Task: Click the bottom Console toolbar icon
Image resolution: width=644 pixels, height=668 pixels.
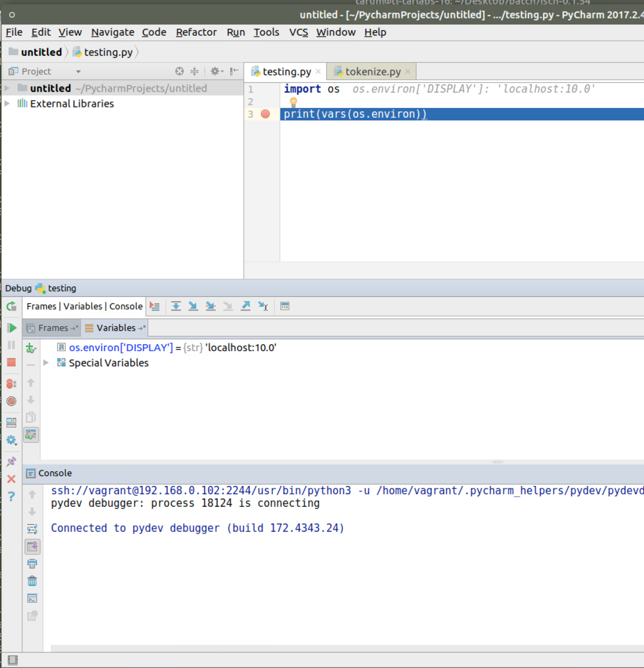Action: [32, 616]
